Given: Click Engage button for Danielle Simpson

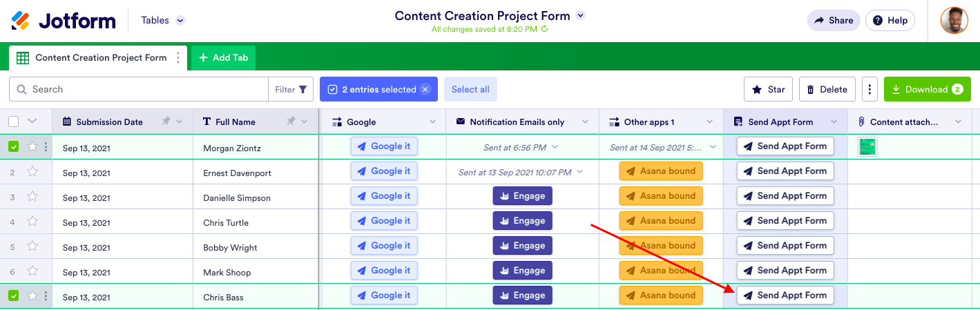Looking at the screenshot, I should pyautogui.click(x=522, y=196).
